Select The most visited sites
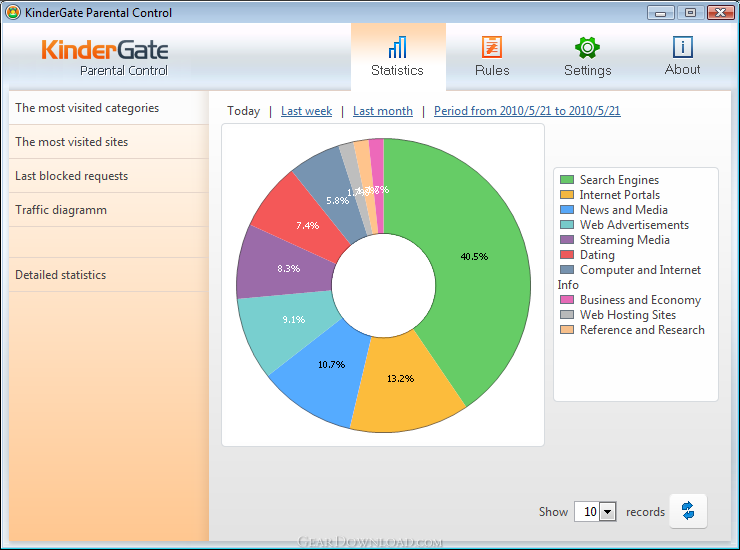740x550 pixels. click(x=109, y=142)
